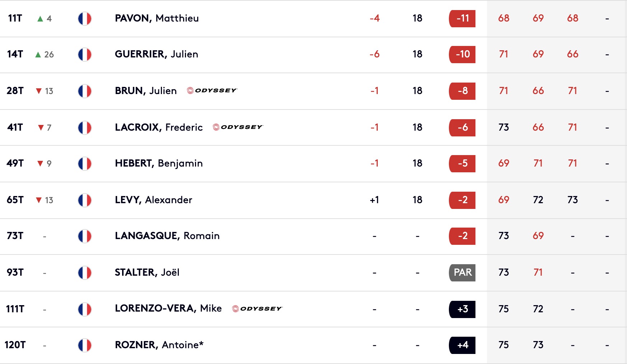Click the Odyssey logo next to LACROIX, Frederic

coord(238,127)
